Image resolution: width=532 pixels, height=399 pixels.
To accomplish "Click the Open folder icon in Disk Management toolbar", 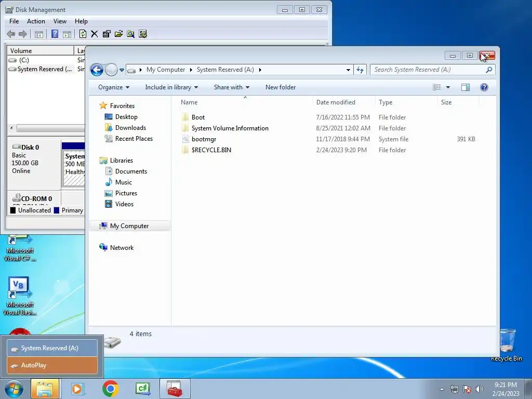I will tap(118, 34).
